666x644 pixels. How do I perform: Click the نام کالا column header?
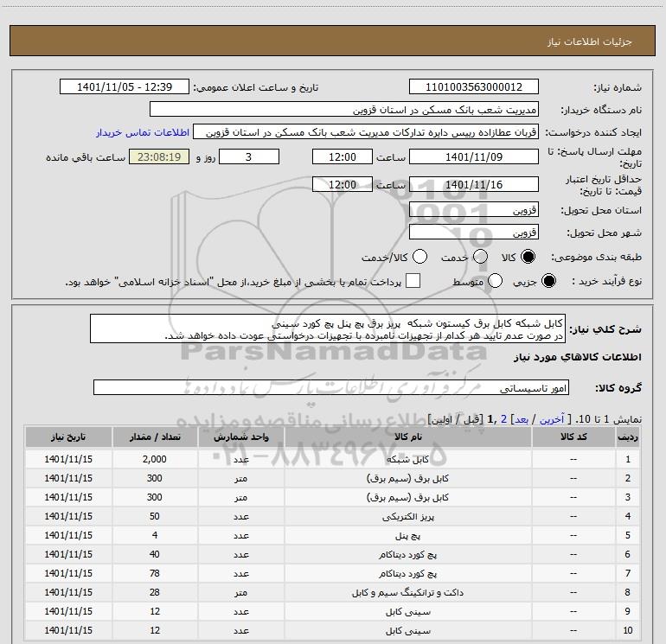pos(407,437)
